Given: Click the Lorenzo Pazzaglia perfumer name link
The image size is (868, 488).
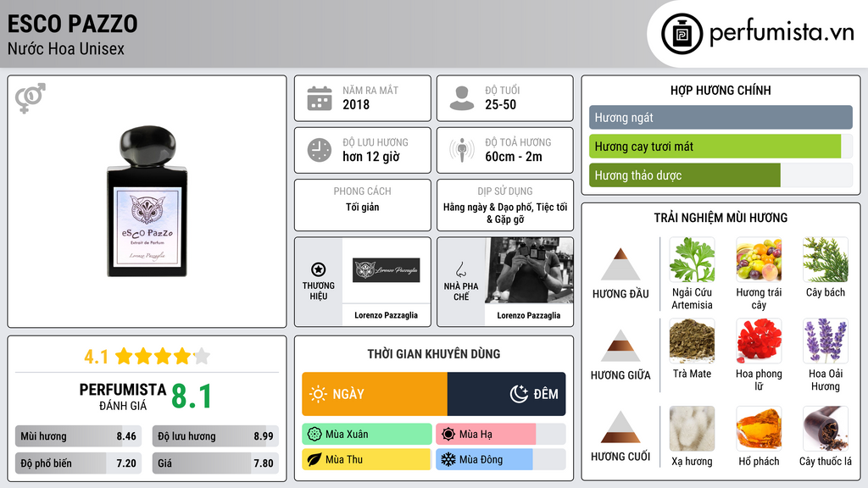Looking at the screenshot, I should click(x=529, y=315).
